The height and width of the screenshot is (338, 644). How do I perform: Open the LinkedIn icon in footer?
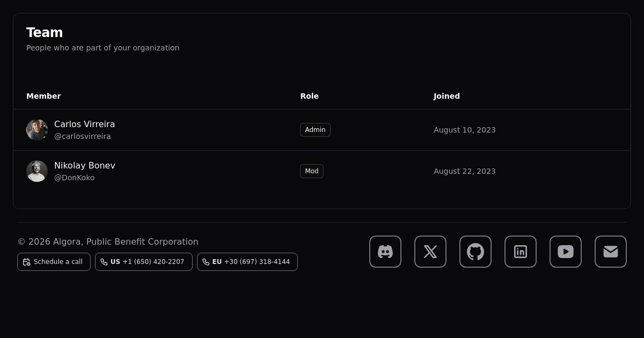coord(521,252)
